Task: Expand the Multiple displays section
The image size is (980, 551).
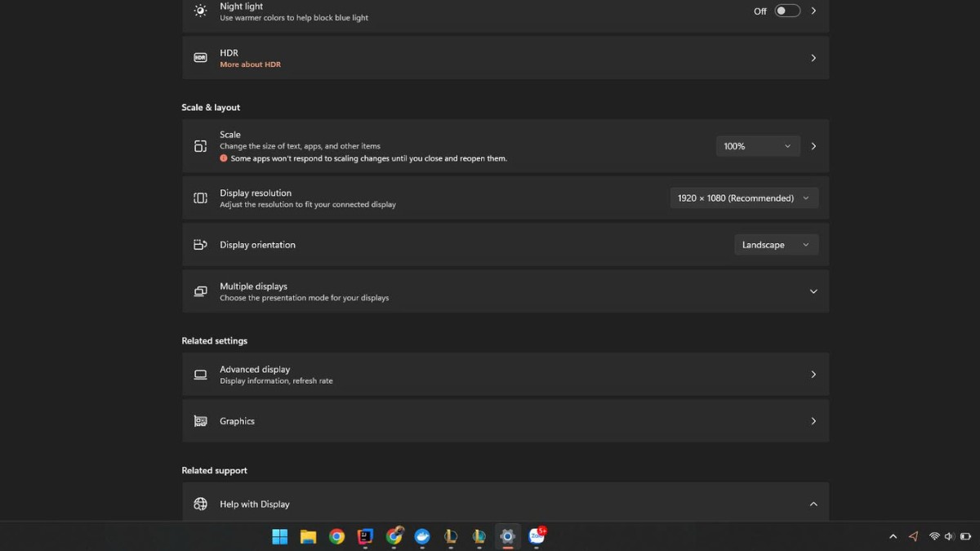Action: pos(813,291)
